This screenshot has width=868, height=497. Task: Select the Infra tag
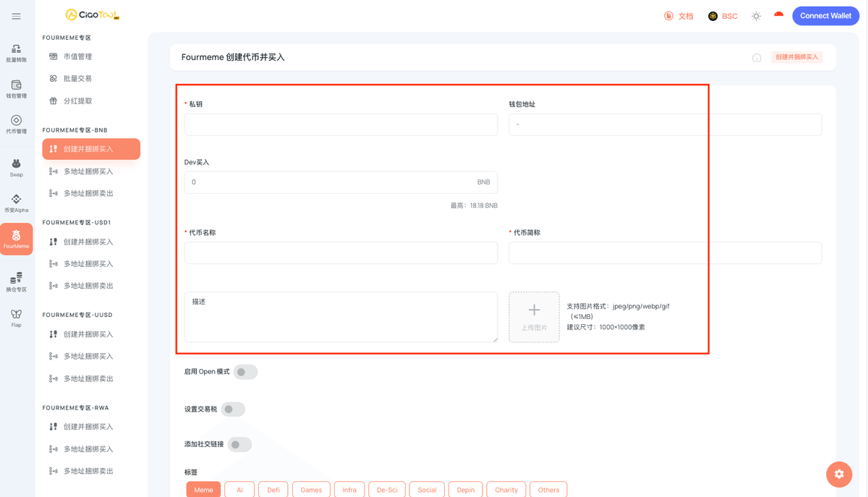(x=349, y=490)
